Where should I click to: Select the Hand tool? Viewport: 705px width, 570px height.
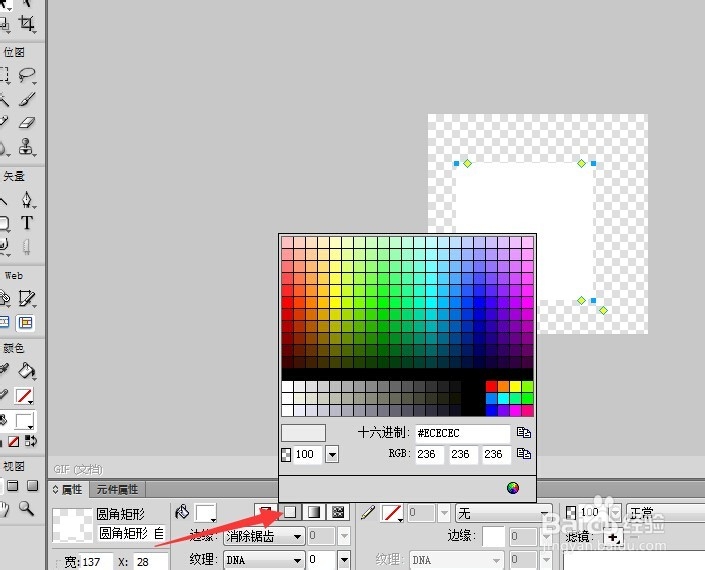click(x=4, y=508)
